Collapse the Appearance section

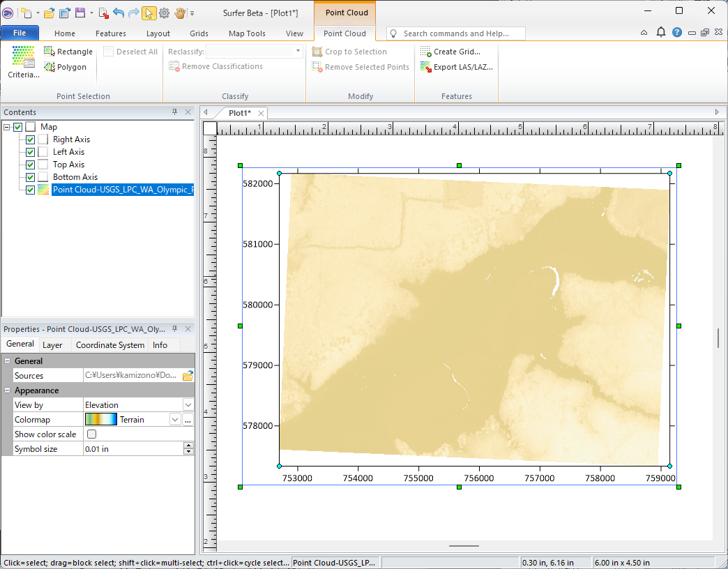[8, 390]
